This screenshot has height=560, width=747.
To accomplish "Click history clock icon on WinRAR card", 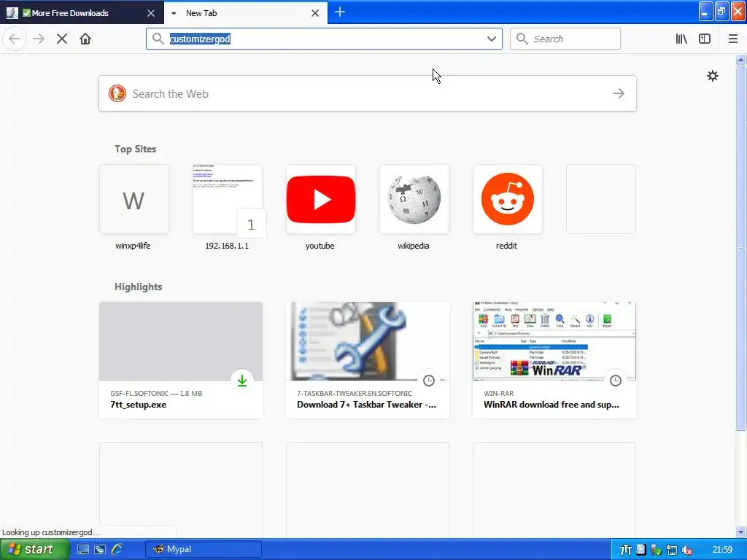I will click(x=616, y=381).
